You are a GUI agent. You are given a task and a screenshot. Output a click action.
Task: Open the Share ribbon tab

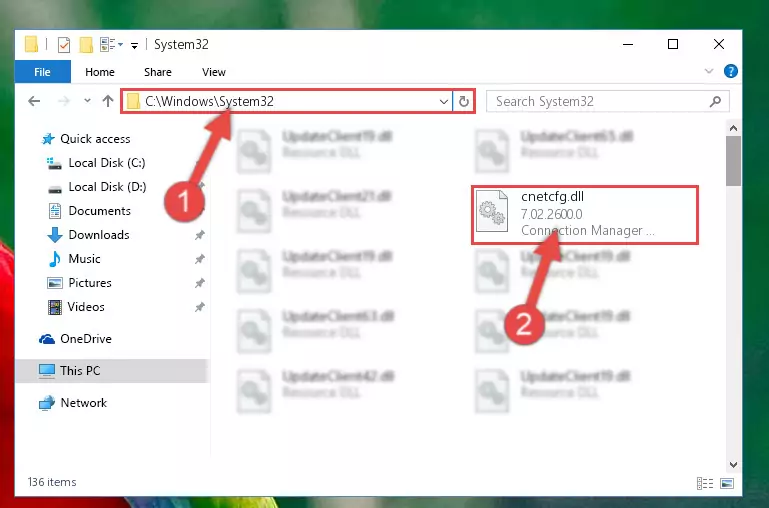click(x=157, y=72)
